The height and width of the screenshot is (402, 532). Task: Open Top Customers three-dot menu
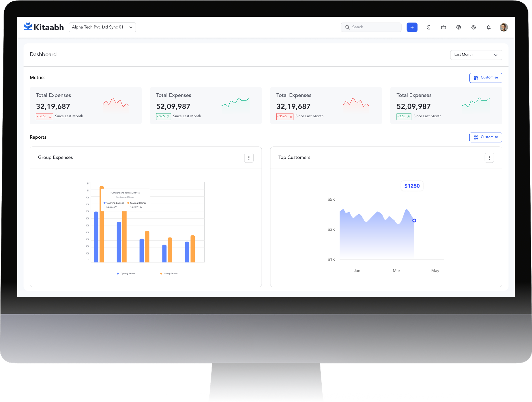(x=489, y=158)
